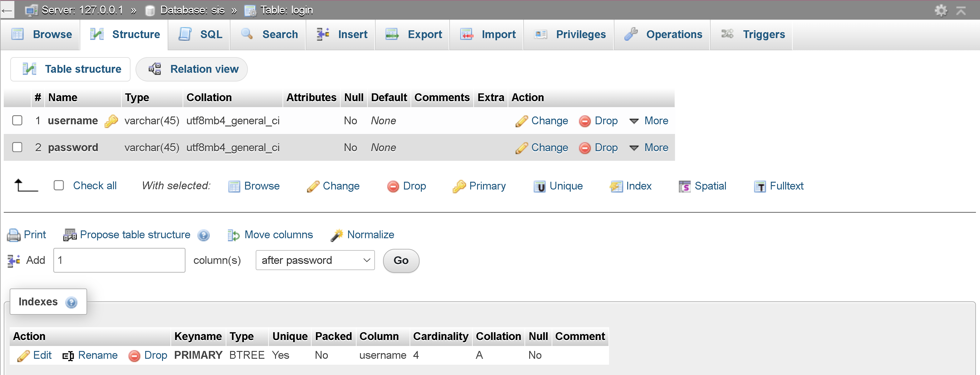980x375 pixels.
Task: Expand More options for password column
Action: coord(649,148)
